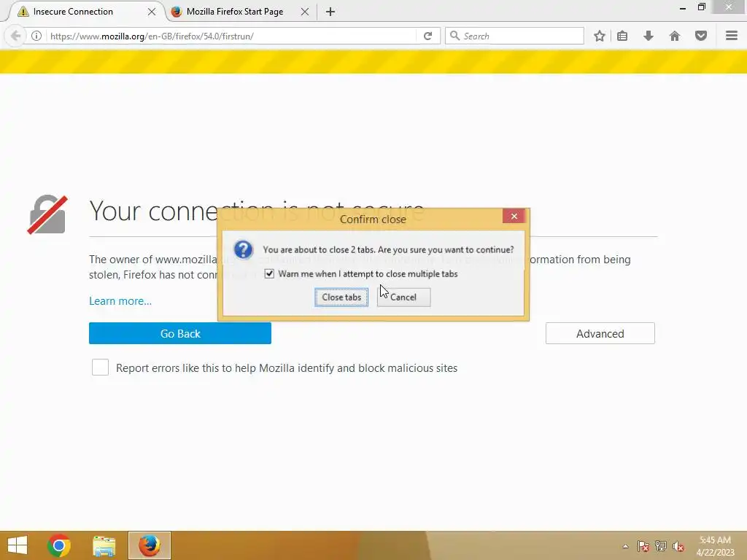Launch Chrome from the taskbar

[x=59, y=545]
